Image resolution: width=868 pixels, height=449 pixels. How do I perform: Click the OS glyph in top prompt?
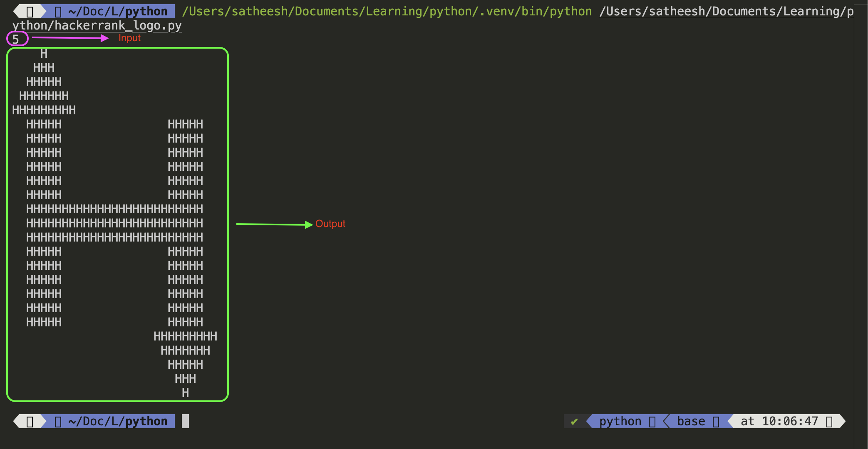30,12
